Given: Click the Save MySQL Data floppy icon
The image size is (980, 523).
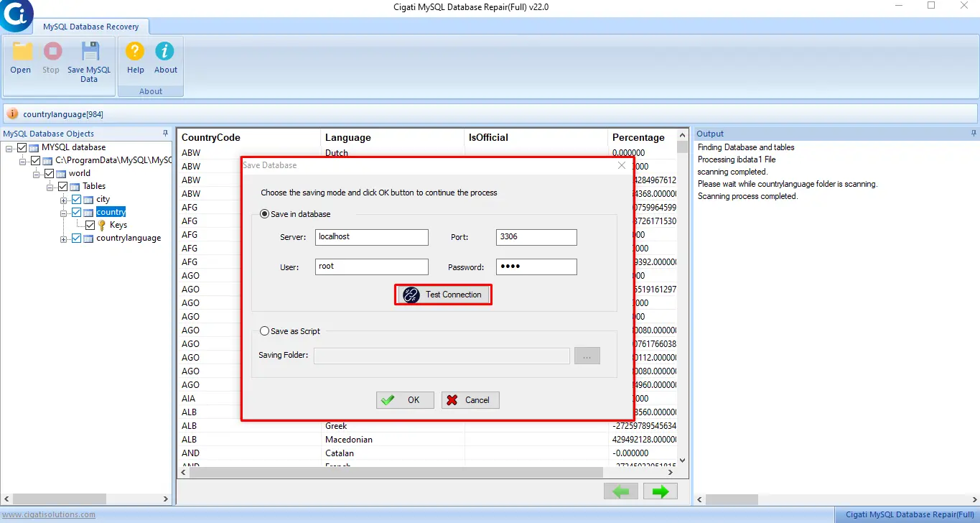Looking at the screenshot, I should [x=90, y=52].
